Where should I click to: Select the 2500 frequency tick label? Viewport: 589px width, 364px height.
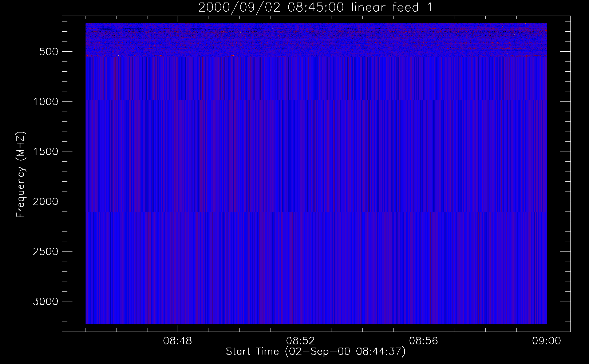pyautogui.click(x=46, y=252)
